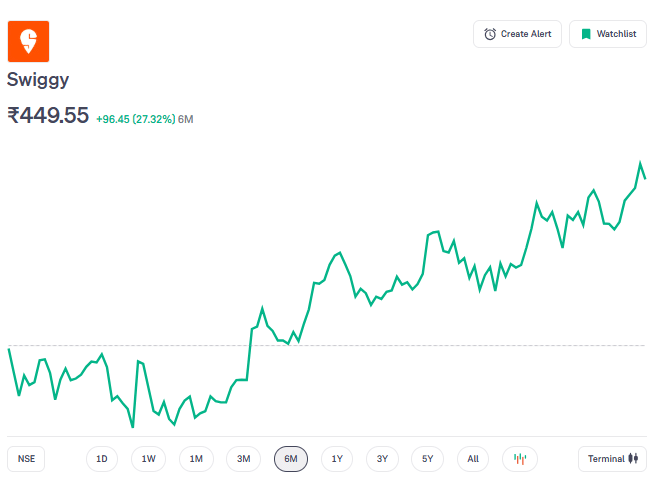Switch chart range to 1D
Image resolution: width=663 pixels, height=477 pixels.
coord(101,459)
